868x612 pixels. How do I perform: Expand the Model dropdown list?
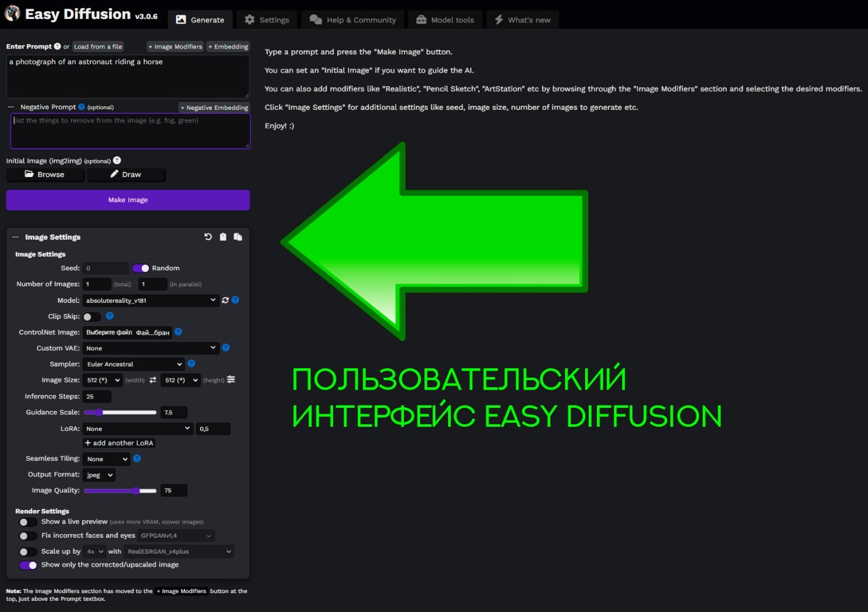(x=151, y=300)
